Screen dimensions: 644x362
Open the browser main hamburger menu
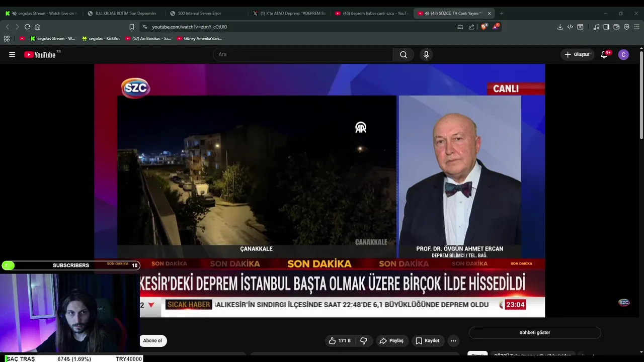tap(636, 27)
